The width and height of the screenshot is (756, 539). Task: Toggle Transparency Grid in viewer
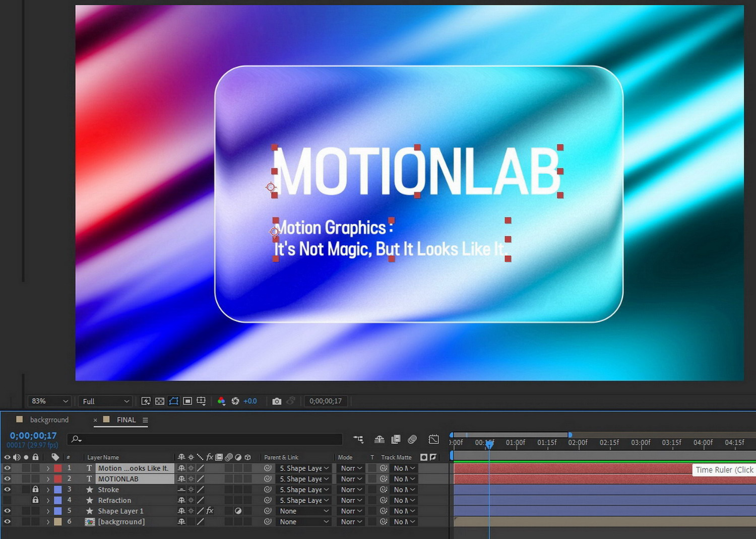point(160,401)
